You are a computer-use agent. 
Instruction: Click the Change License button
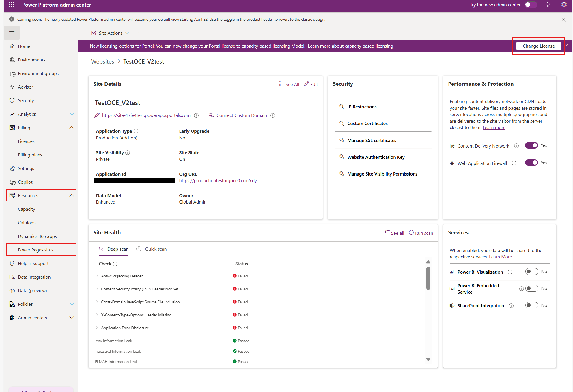click(538, 46)
